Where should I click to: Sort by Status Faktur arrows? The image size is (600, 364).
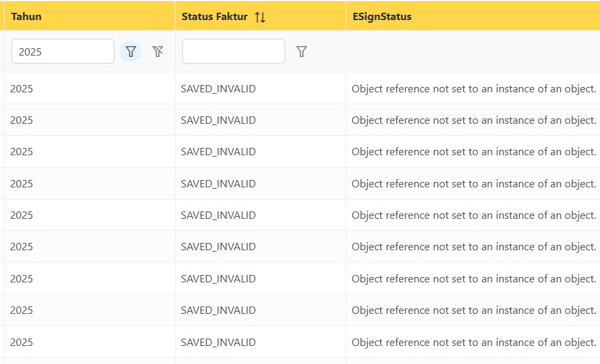[x=260, y=17]
